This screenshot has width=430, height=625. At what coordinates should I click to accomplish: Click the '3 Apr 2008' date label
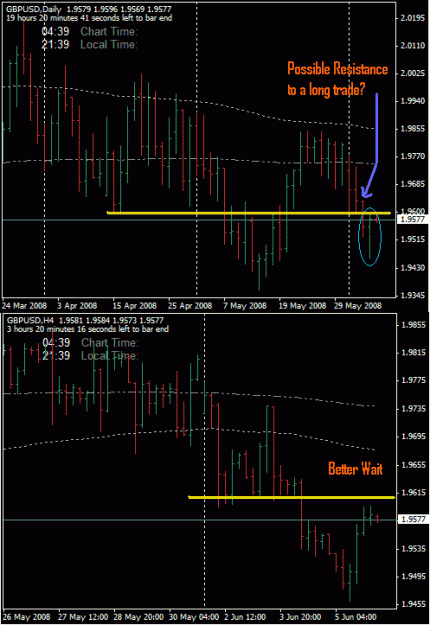(x=77, y=306)
